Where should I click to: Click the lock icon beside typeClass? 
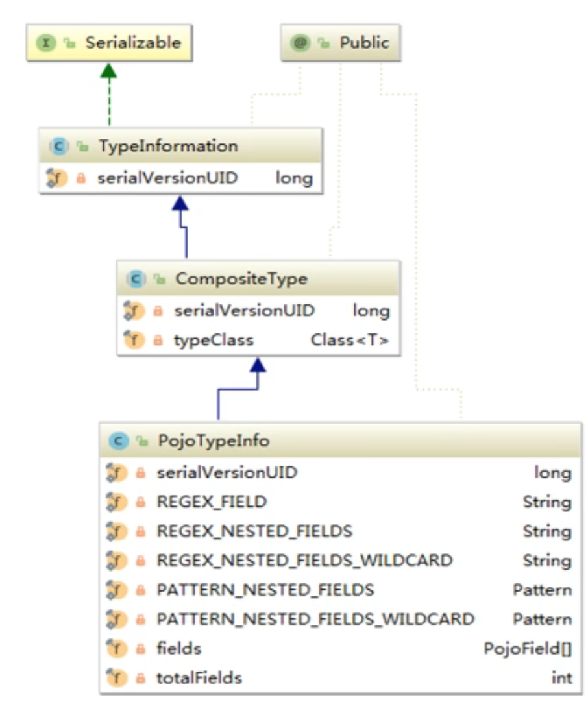click(158, 340)
